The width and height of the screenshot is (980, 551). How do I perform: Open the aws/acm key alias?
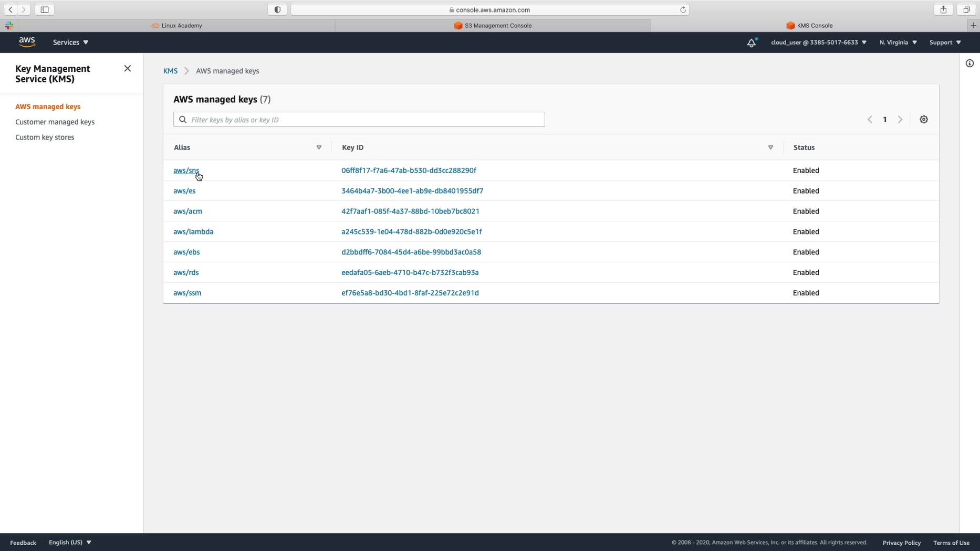(x=187, y=211)
